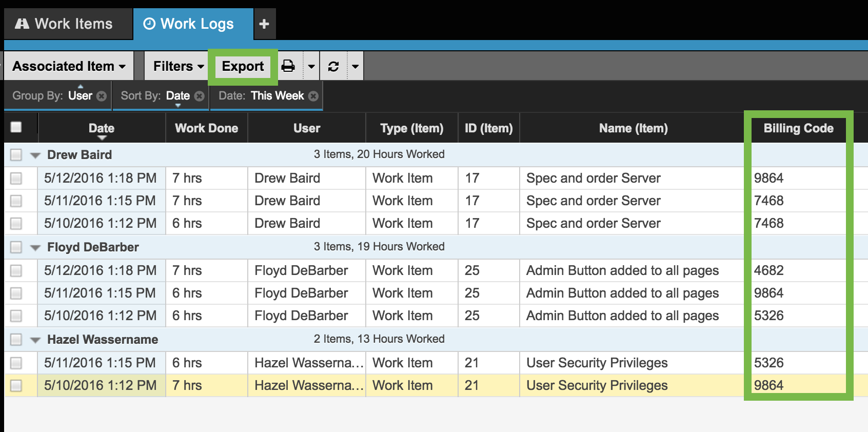Collapse the Floyd DeBarber group
The height and width of the screenshot is (432, 868).
35,247
